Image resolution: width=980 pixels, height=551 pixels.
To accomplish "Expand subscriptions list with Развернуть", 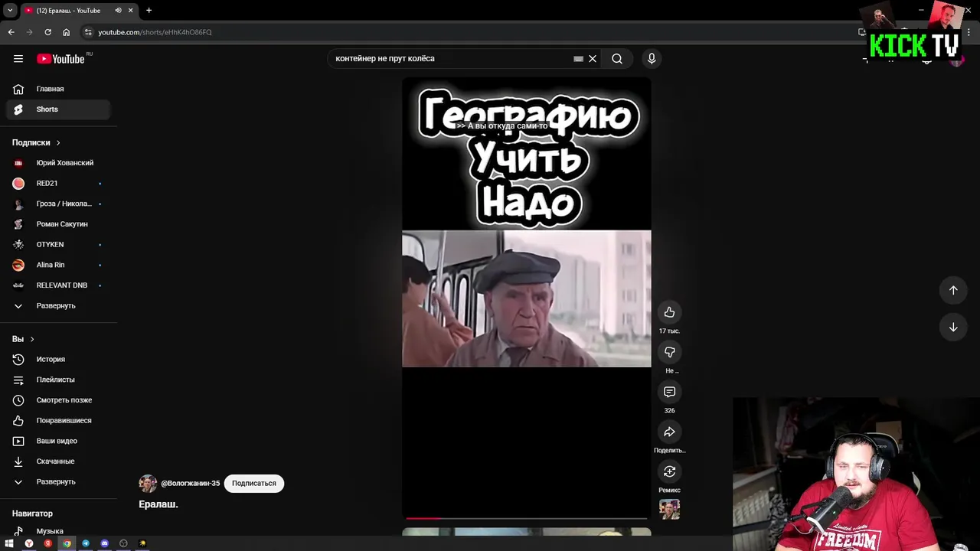I will pos(58,306).
